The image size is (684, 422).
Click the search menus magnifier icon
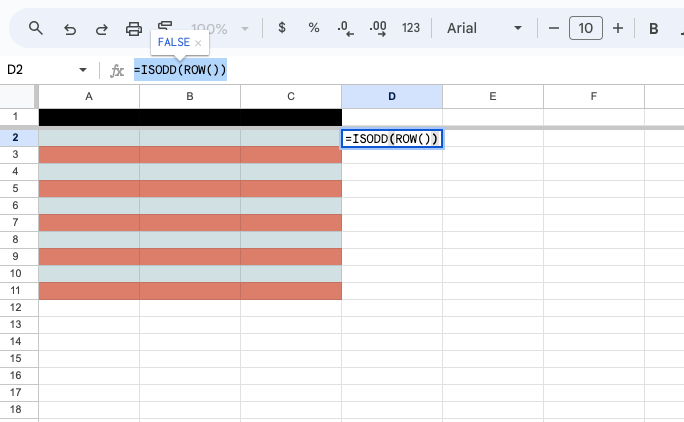[x=36, y=28]
